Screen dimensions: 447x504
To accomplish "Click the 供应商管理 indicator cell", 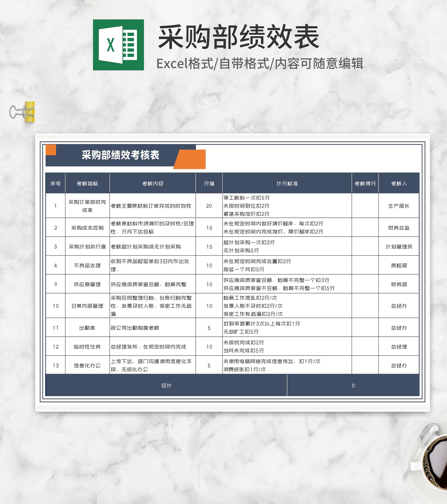I will [x=87, y=284].
